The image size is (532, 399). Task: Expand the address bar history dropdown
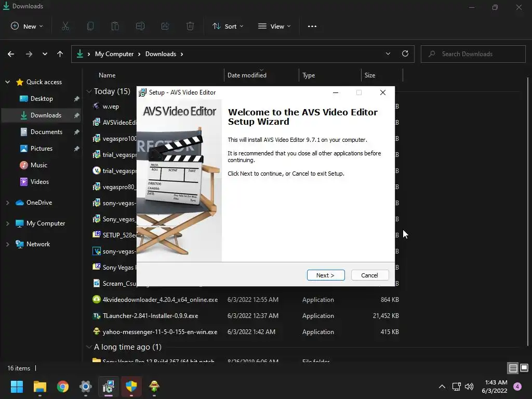pos(388,54)
